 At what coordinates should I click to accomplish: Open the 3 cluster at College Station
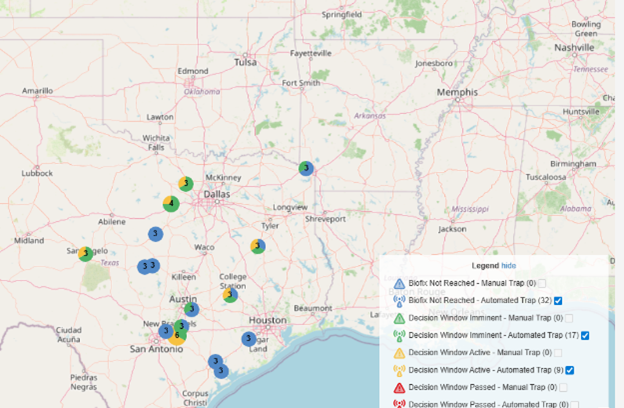(x=230, y=295)
